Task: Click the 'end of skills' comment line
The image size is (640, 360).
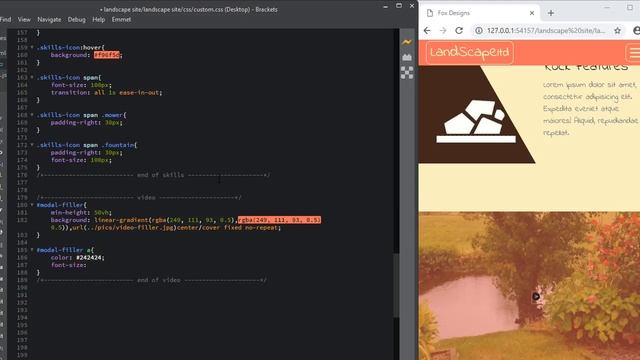Action: pos(153,175)
